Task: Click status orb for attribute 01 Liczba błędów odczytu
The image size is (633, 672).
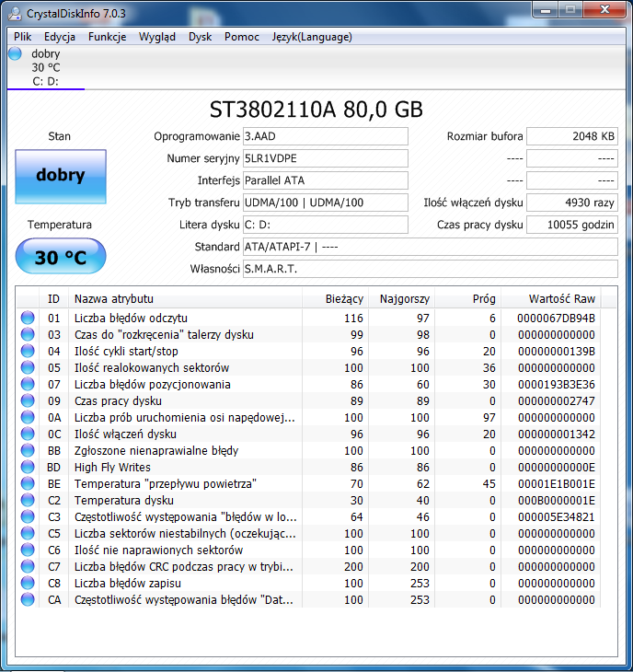Action: point(28,318)
